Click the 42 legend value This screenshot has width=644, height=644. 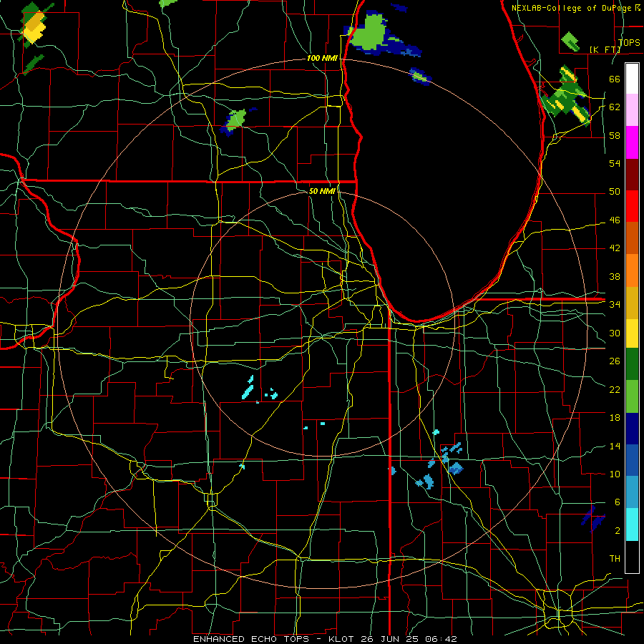tap(615, 248)
